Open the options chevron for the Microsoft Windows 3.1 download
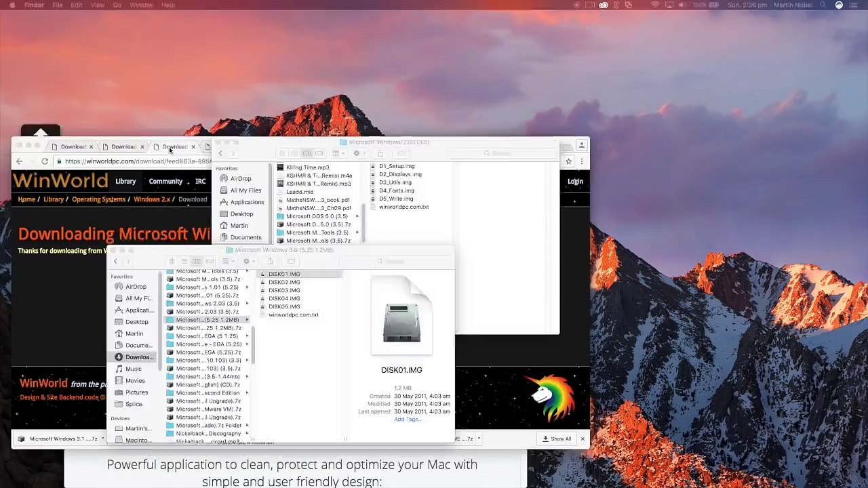868x488 pixels. [103, 439]
